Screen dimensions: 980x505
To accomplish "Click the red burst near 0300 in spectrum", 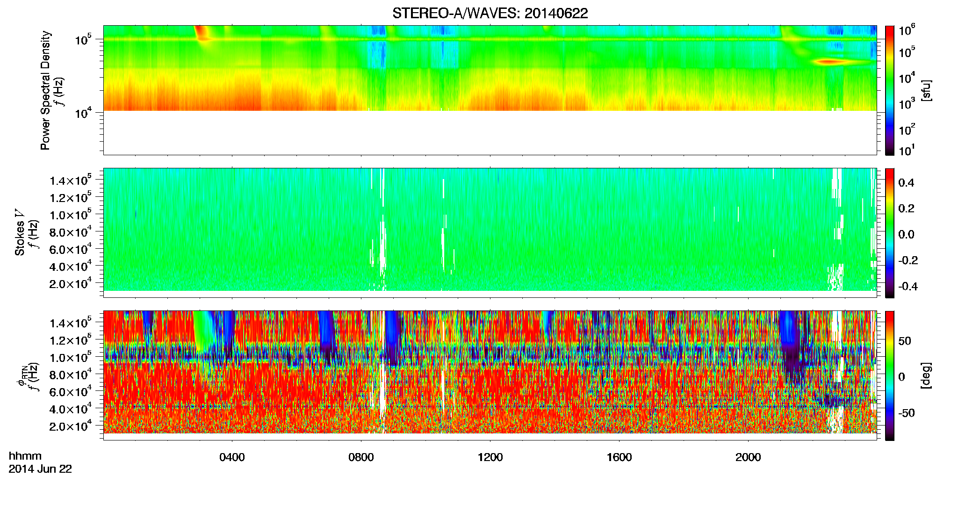I will coord(202,34).
